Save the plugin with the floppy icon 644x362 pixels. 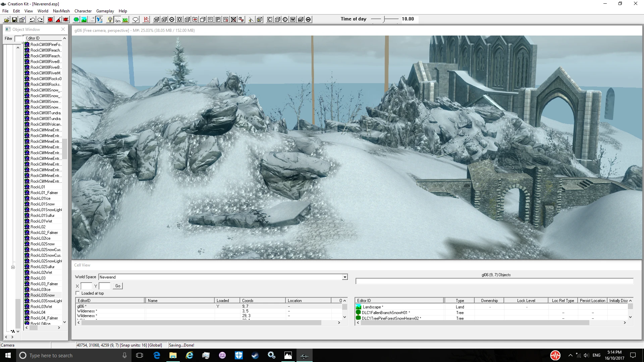[14, 19]
